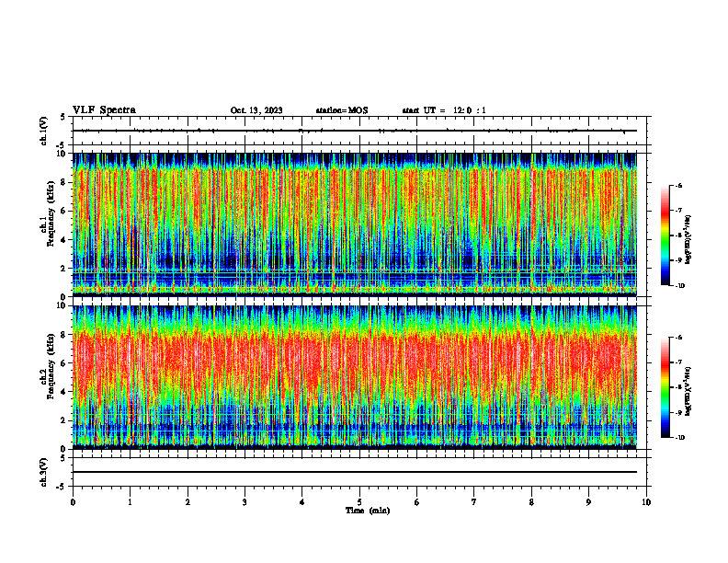The image size is (728, 563).
Task: Click inside the ch.2 spectrogram panel
Action: tap(355, 377)
